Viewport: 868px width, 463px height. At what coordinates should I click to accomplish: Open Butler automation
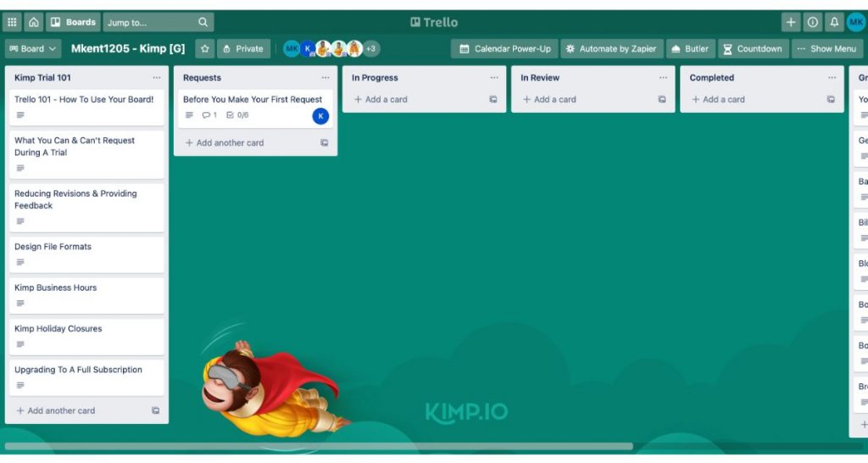[690, 48]
